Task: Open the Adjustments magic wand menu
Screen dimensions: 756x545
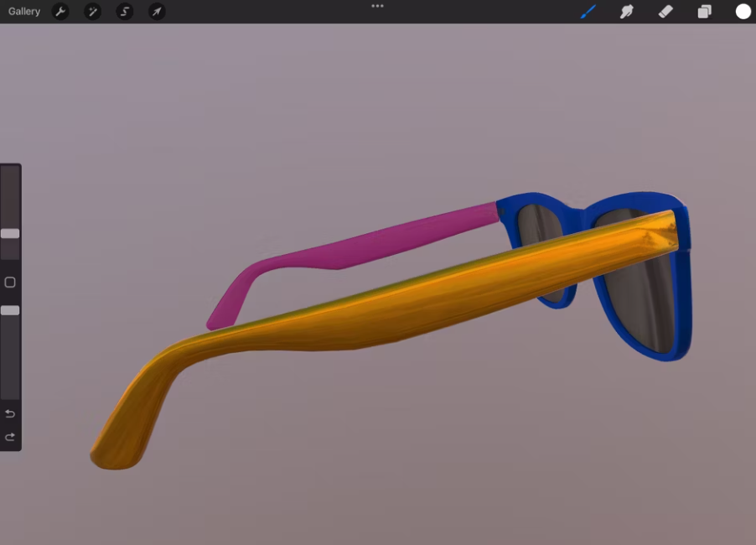Action: 92,11
